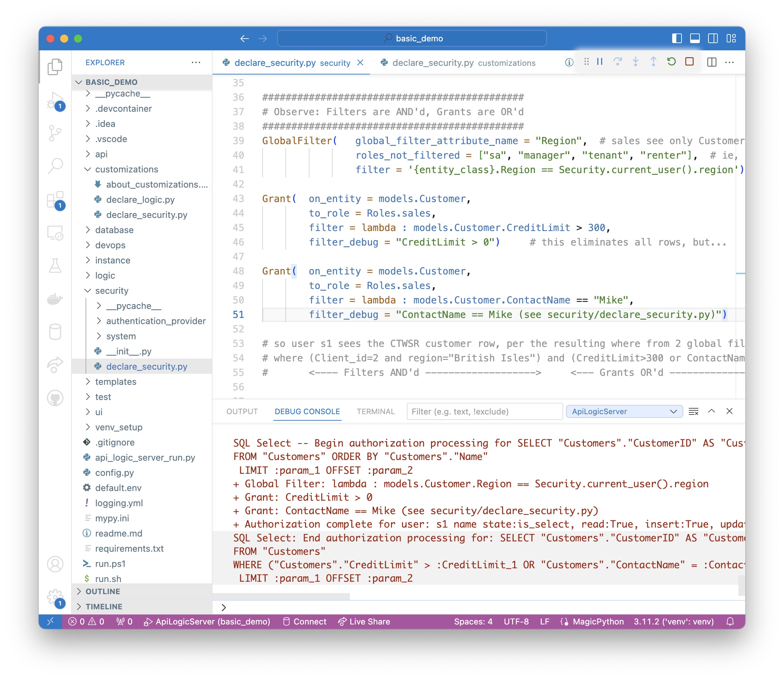Switch to the TERMINAL panel tab
The height and width of the screenshot is (680, 784).
(x=375, y=411)
